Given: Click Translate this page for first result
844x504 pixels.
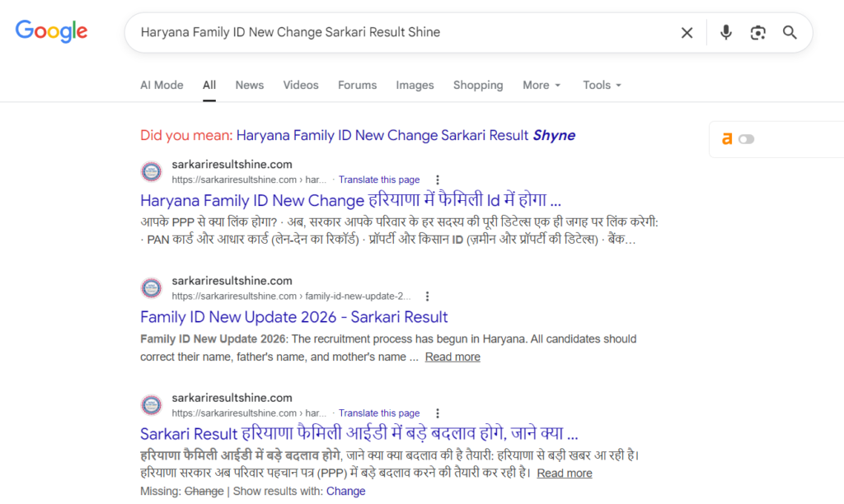Looking at the screenshot, I should 379,180.
